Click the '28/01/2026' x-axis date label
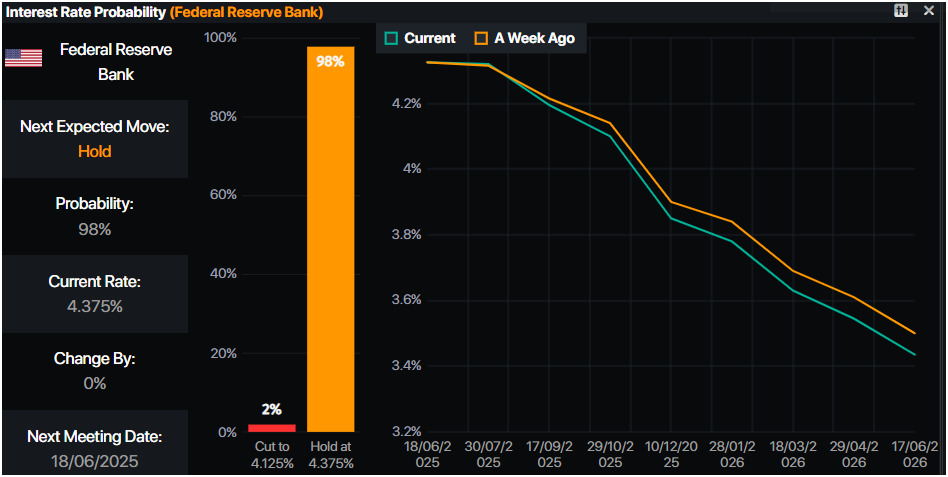This screenshot has height=477, width=948. point(732,455)
